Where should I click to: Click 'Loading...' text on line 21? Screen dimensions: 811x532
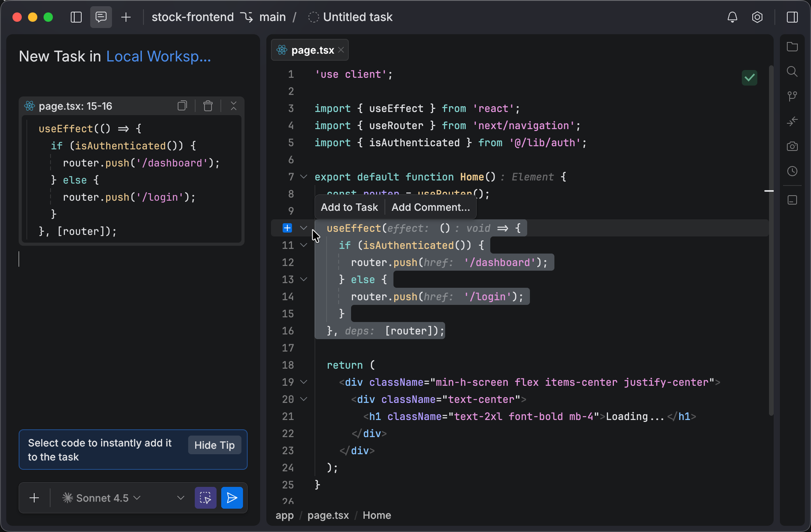point(635,416)
